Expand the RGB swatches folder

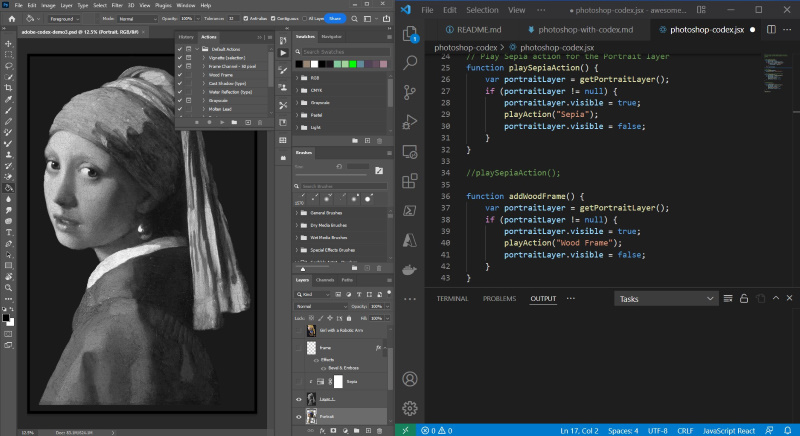(x=297, y=78)
